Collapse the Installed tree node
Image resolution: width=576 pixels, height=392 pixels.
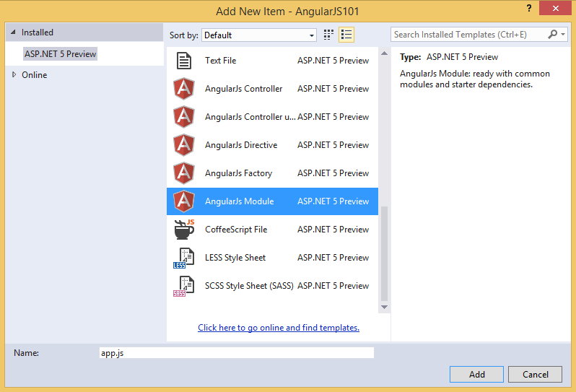click(13, 32)
